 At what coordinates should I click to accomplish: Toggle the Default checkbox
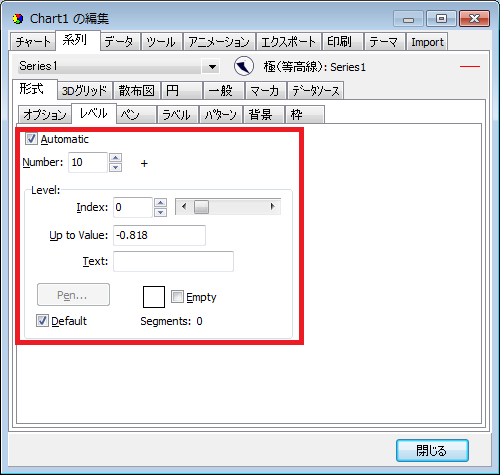point(42,321)
